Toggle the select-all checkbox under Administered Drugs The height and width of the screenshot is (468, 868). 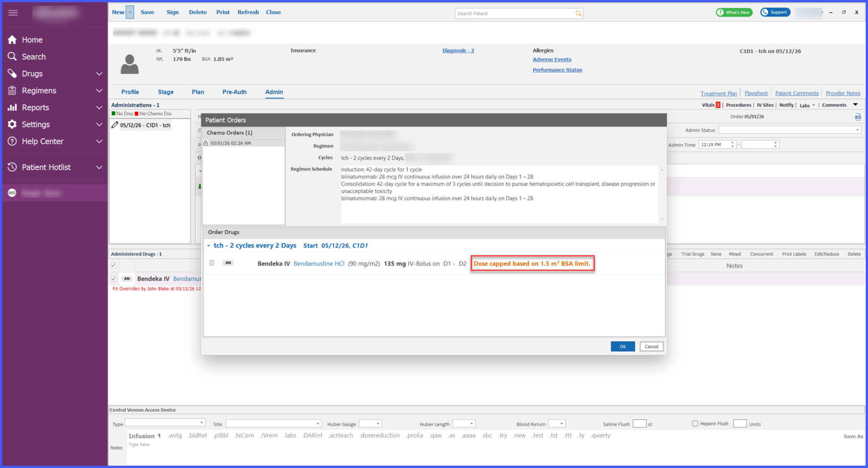coord(114,265)
